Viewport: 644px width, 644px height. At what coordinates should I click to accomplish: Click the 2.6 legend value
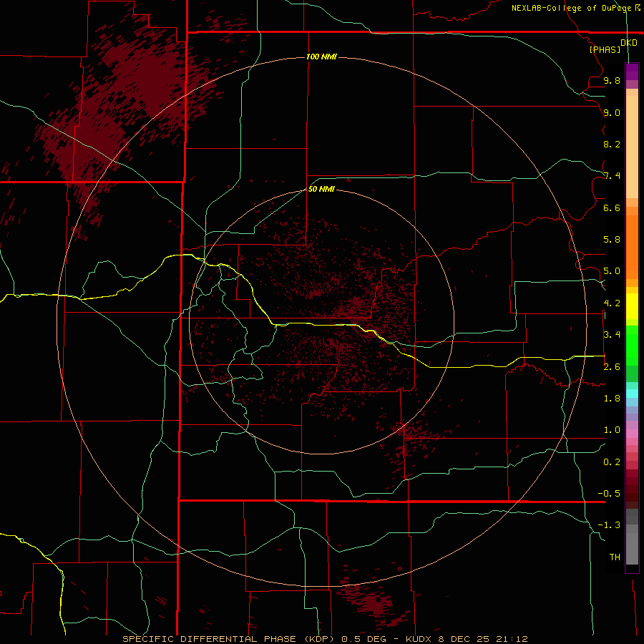click(x=612, y=367)
